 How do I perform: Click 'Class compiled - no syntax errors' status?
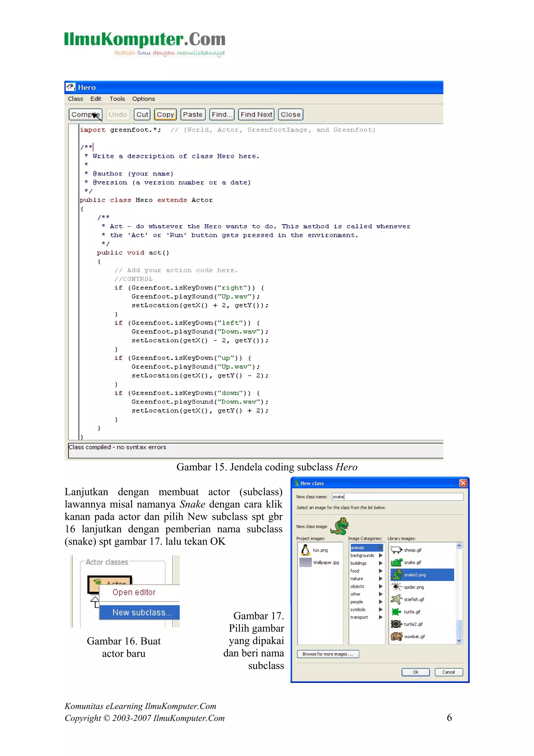[x=117, y=447]
